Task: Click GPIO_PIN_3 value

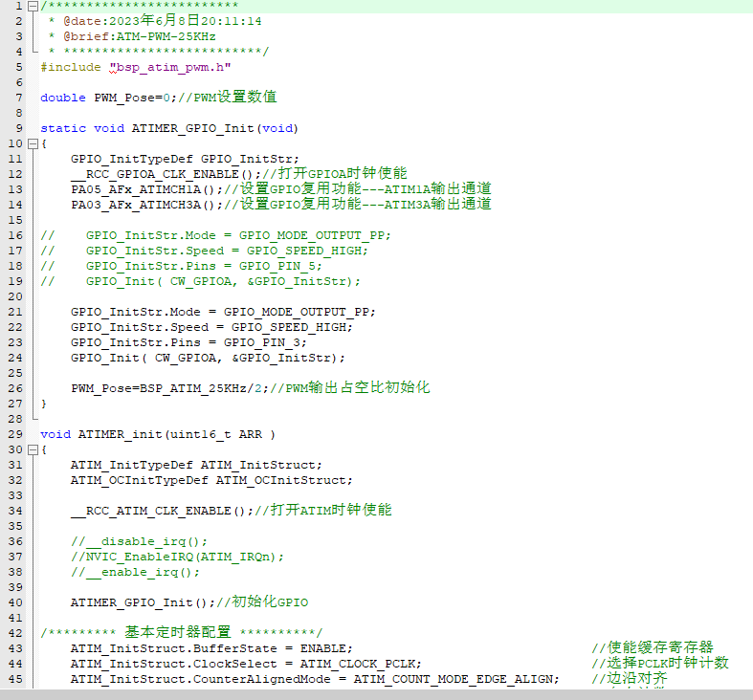Action: 261,342
